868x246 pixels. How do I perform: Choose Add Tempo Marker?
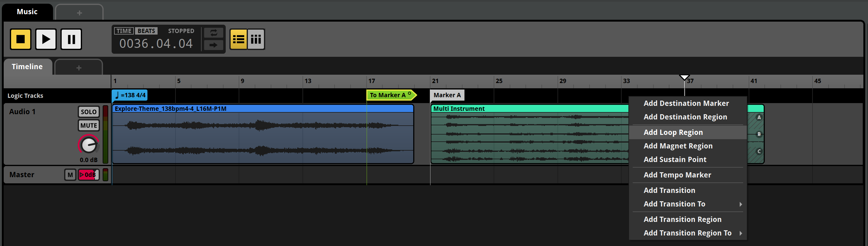[x=687, y=175]
